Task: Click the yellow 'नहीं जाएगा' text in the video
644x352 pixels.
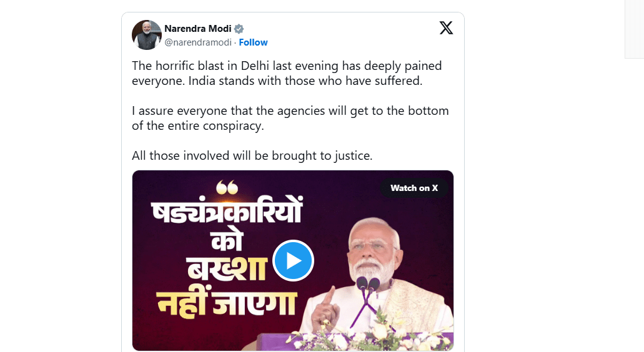Action: tap(227, 301)
